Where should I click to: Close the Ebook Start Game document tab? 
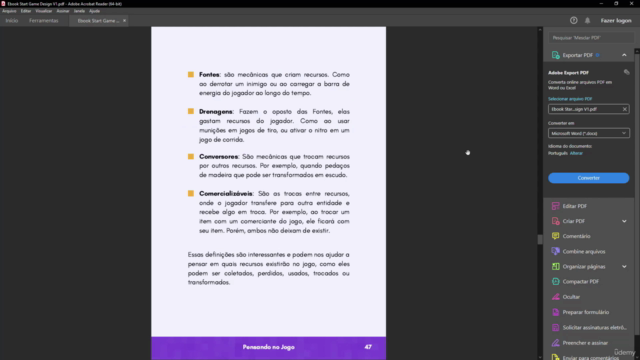tap(124, 20)
